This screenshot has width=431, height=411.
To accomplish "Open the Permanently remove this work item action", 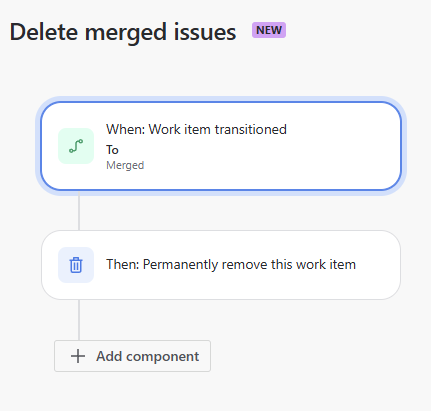I will (221, 265).
